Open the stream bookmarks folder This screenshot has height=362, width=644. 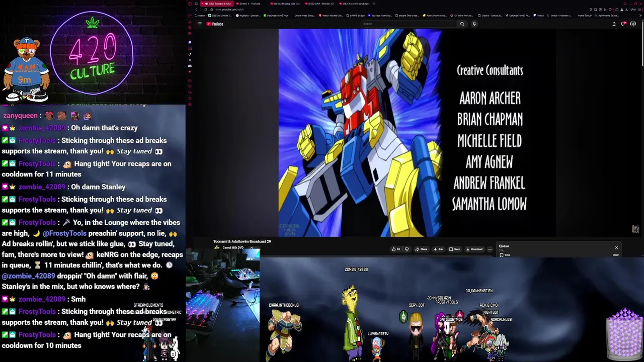coord(200,16)
